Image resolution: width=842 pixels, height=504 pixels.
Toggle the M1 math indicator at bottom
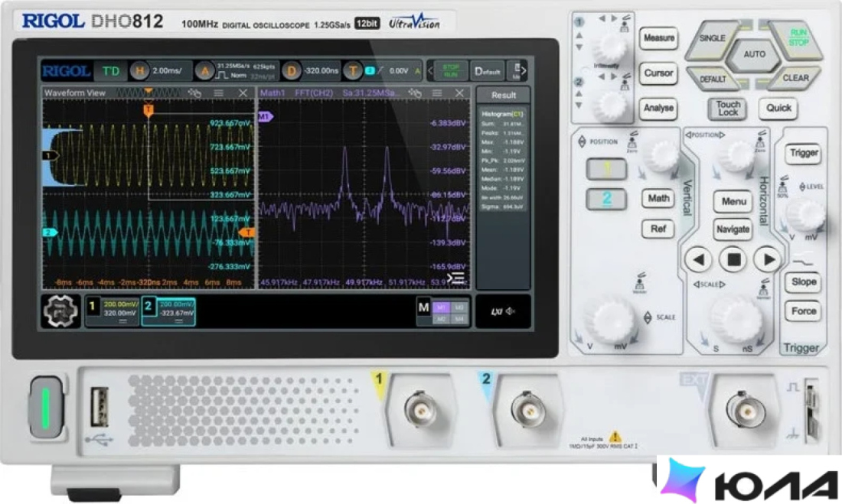441,307
